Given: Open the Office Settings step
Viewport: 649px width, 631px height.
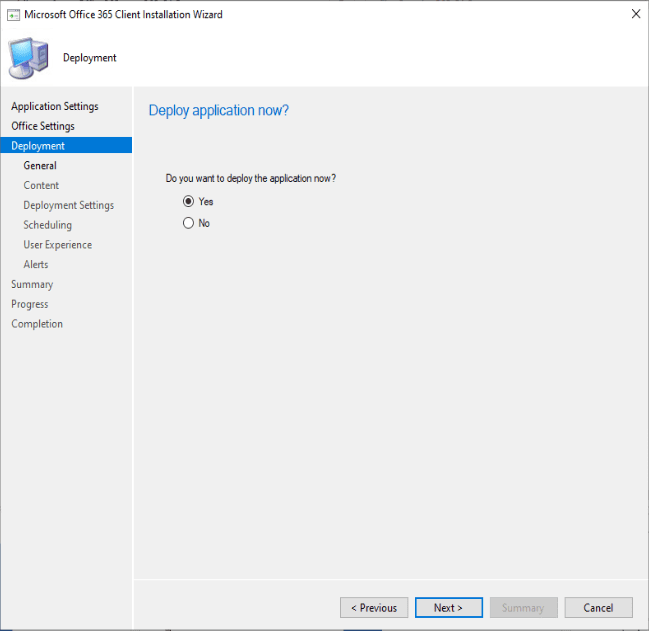Looking at the screenshot, I should tap(43, 126).
